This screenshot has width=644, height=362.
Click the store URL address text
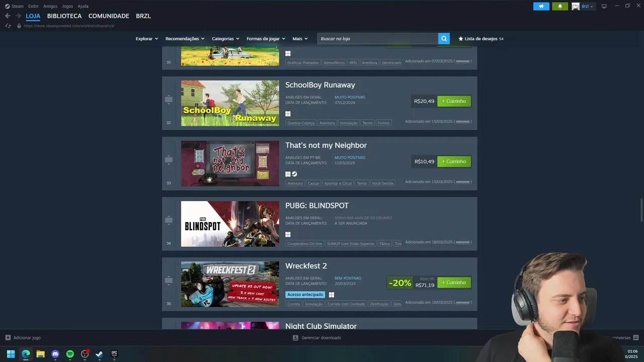tap(69, 26)
